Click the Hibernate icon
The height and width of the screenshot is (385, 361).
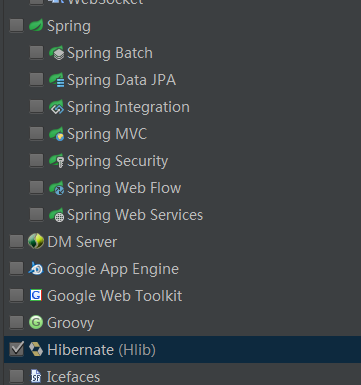coord(36,349)
